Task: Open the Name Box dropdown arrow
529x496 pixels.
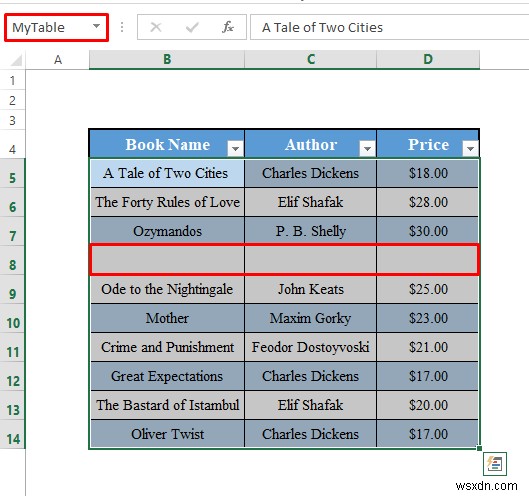Action: click(x=96, y=26)
